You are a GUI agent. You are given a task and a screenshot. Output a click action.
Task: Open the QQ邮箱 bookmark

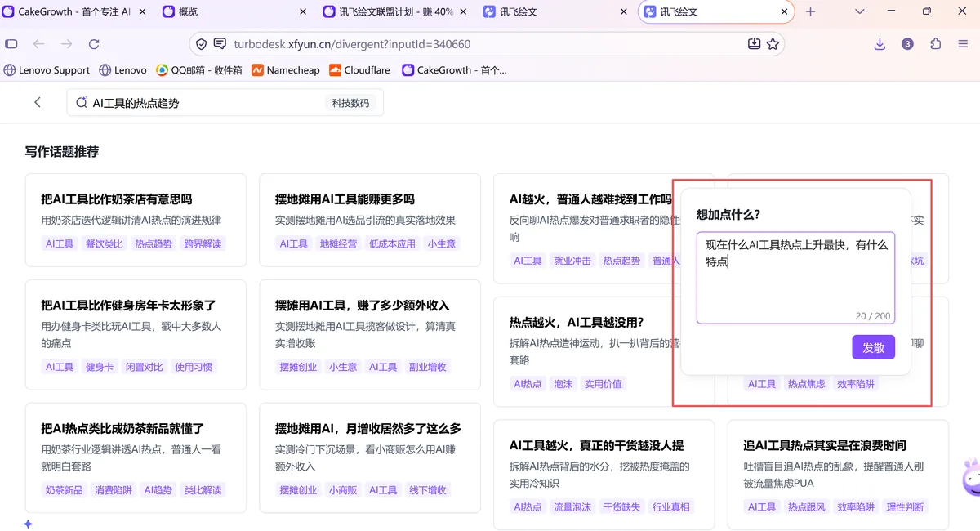point(199,70)
